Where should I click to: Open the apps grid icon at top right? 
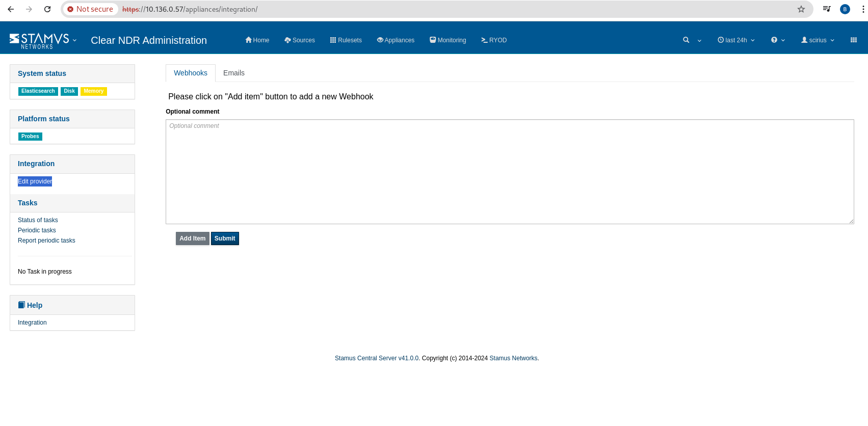tap(853, 40)
